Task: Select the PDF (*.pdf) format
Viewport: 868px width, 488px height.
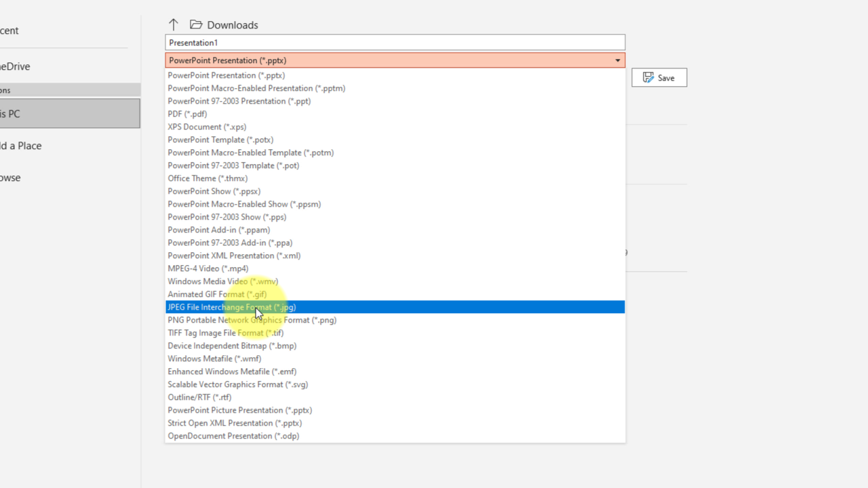Action: pyautogui.click(x=395, y=114)
